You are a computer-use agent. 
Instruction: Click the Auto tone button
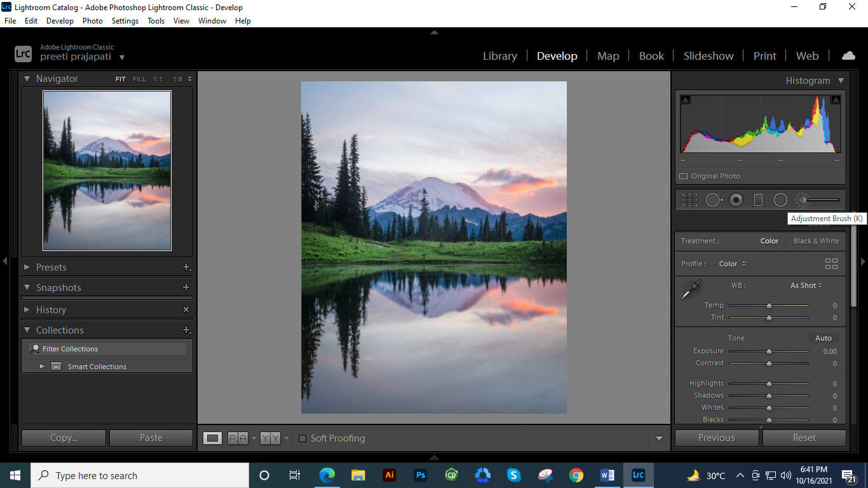click(823, 337)
